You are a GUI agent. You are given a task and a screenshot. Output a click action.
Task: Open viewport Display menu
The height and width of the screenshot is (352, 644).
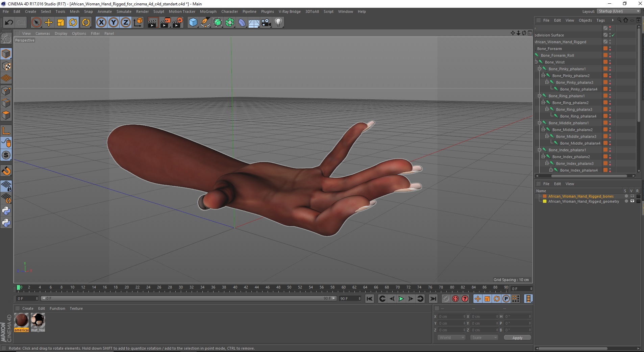coord(61,33)
